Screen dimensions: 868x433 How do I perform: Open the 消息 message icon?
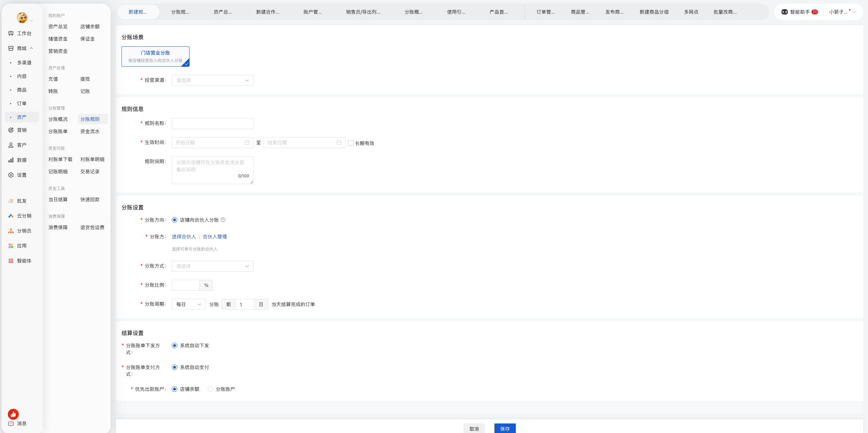point(11,424)
